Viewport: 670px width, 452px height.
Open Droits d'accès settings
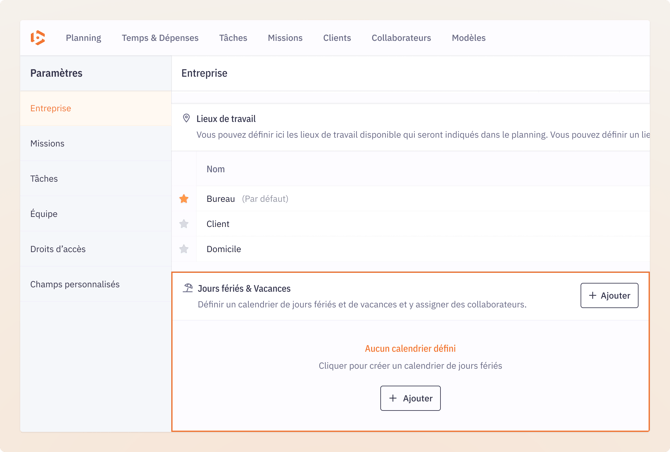pyautogui.click(x=58, y=249)
